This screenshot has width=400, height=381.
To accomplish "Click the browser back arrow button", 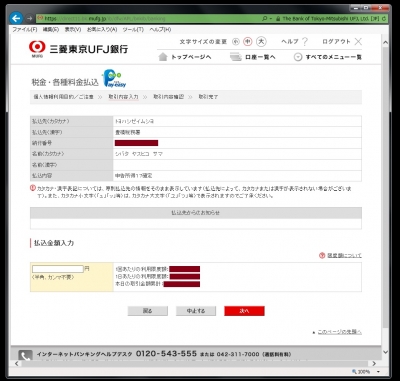I will 16,18.
